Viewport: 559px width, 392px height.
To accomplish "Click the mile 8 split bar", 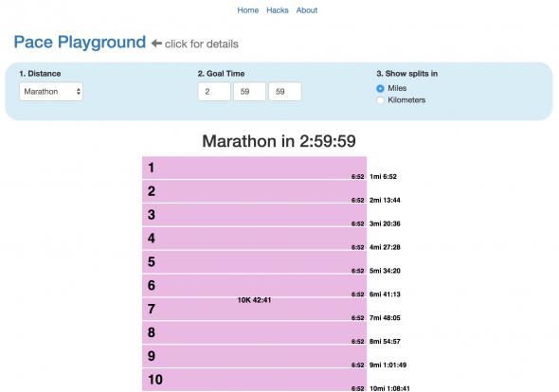I will (254, 332).
